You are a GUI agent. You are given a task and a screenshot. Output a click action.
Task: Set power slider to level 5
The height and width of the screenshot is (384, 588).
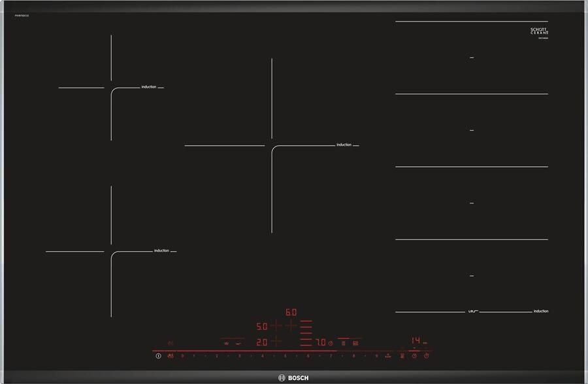tap(286, 355)
